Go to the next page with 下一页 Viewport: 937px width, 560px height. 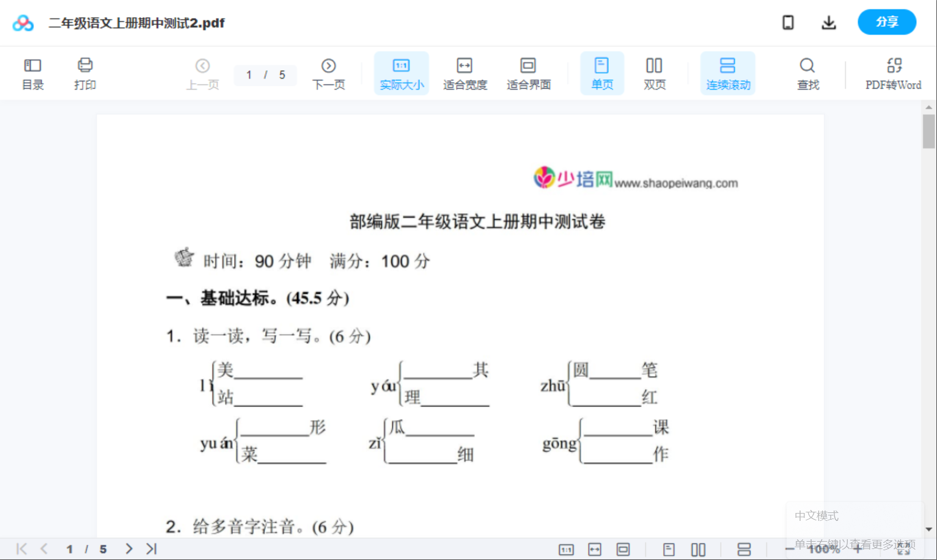(329, 73)
